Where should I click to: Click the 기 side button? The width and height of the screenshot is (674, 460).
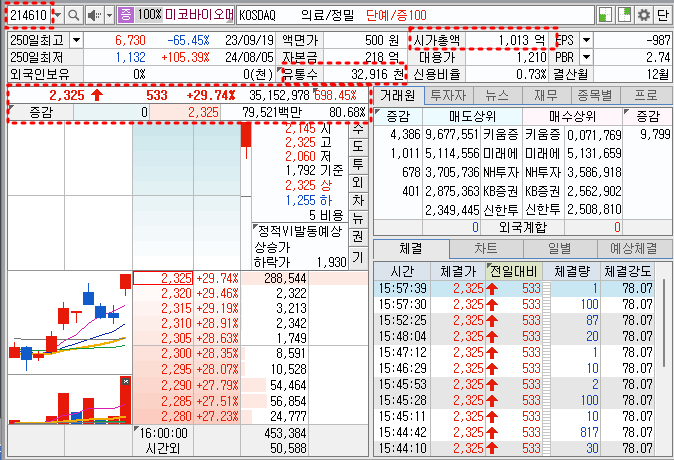(358, 258)
